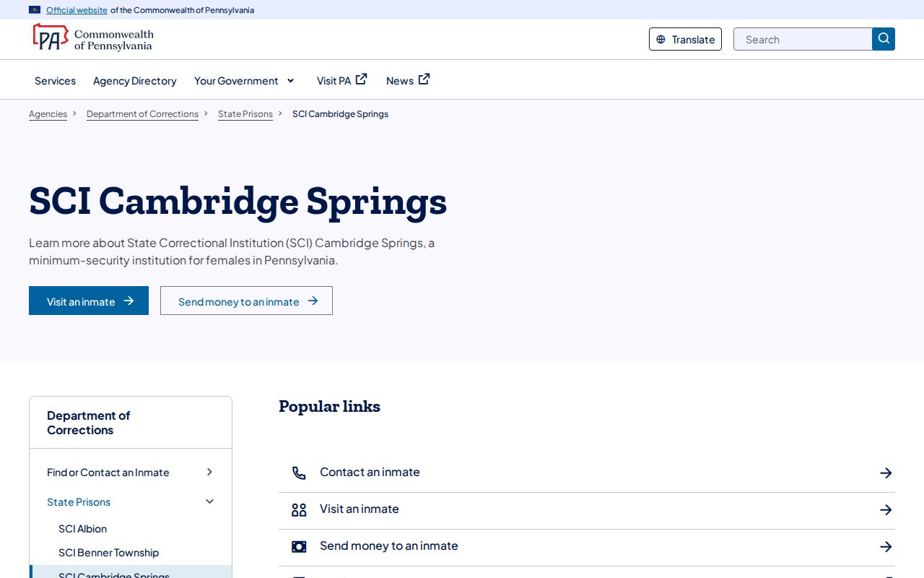Go to State Prisons breadcrumb link
The image size is (924, 578).
(245, 114)
